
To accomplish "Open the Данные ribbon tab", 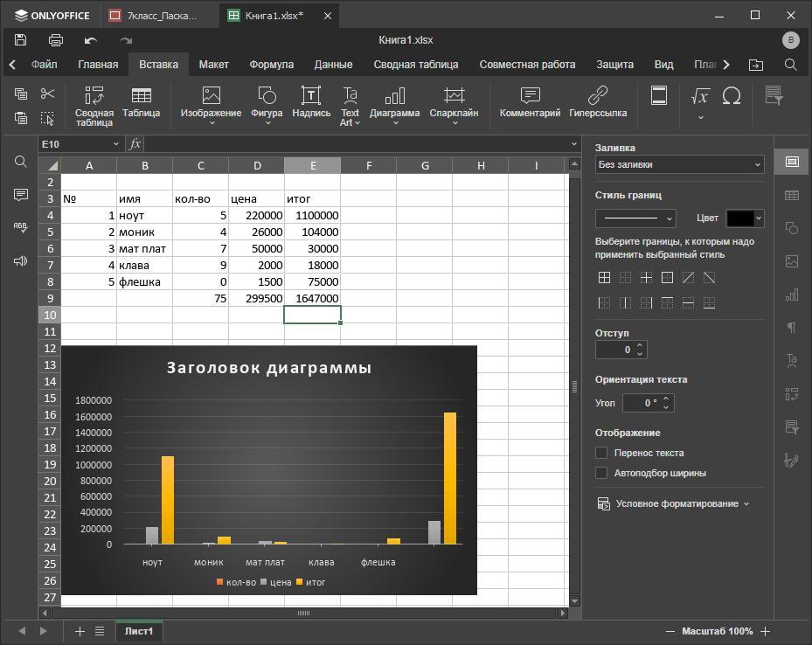I will [333, 65].
